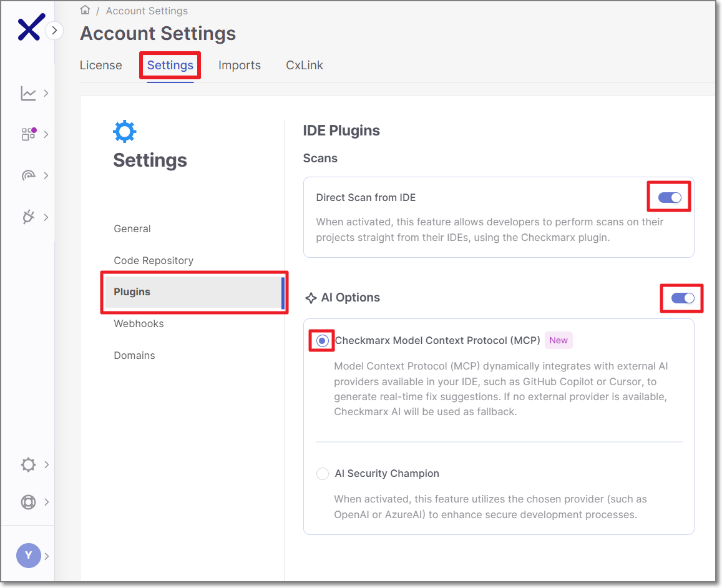The width and height of the screenshot is (722, 588).
Task: Open the CxLink tab
Action: point(304,66)
